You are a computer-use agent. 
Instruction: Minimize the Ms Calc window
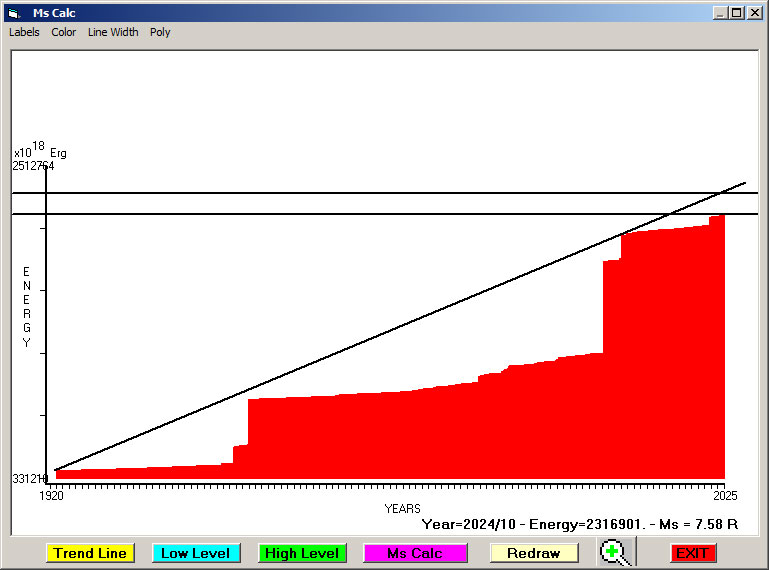point(720,13)
